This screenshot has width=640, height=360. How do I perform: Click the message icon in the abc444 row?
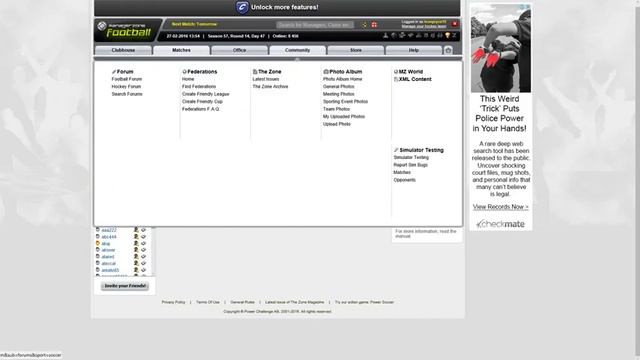[143, 237]
